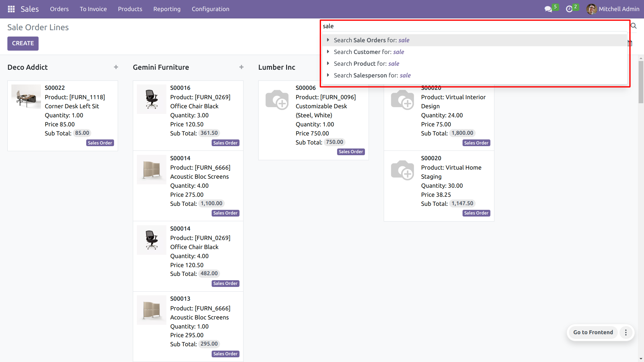644x362 pixels.
Task: Open the conversations chat icon
Action: click(548, 9)
